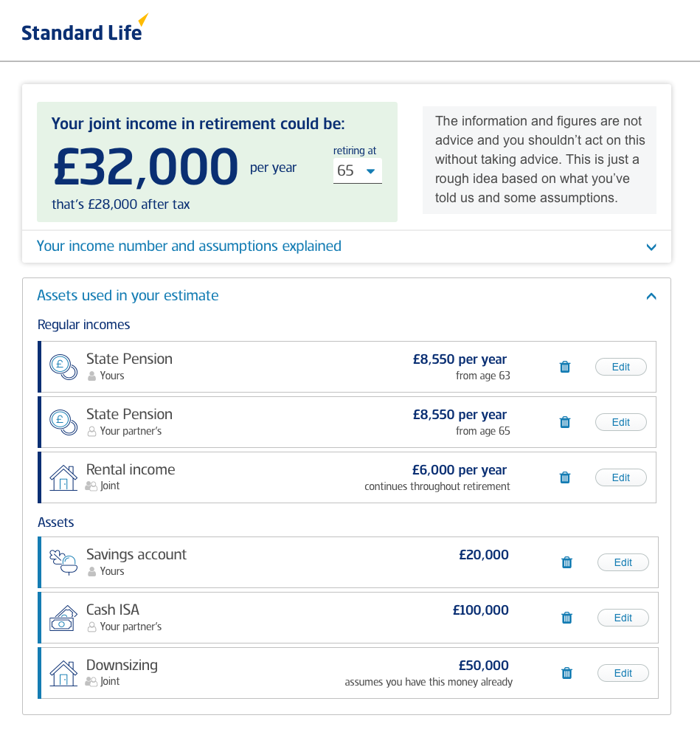Edit partner's State Pension from age 65

[x=621, y=422]
